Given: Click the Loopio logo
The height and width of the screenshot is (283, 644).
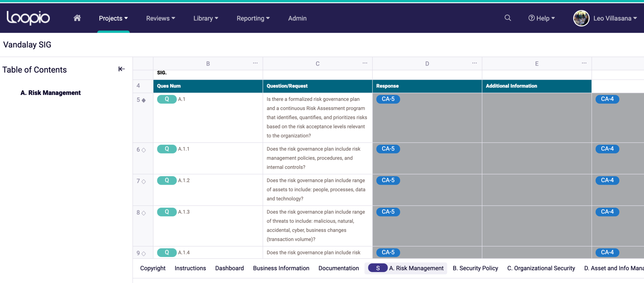Looking at the screenshot, I should (x=28, y=18).
